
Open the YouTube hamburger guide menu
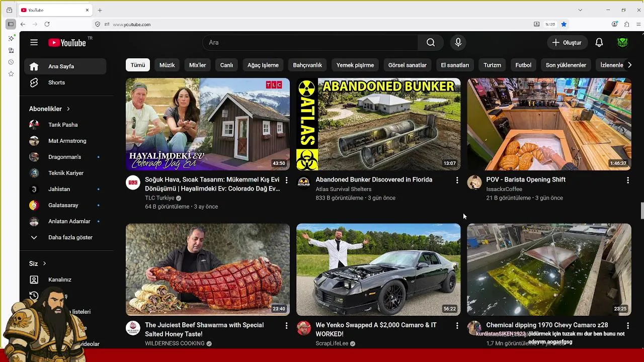click(x=34, y=43)
